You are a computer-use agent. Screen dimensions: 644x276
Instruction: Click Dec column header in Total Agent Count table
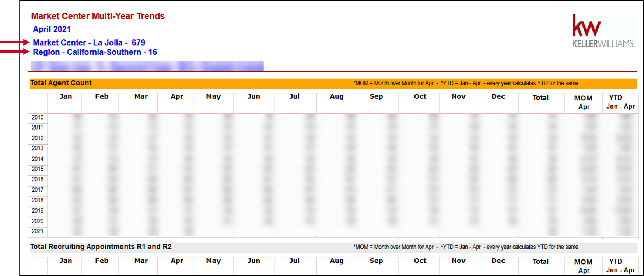(498, 96)
